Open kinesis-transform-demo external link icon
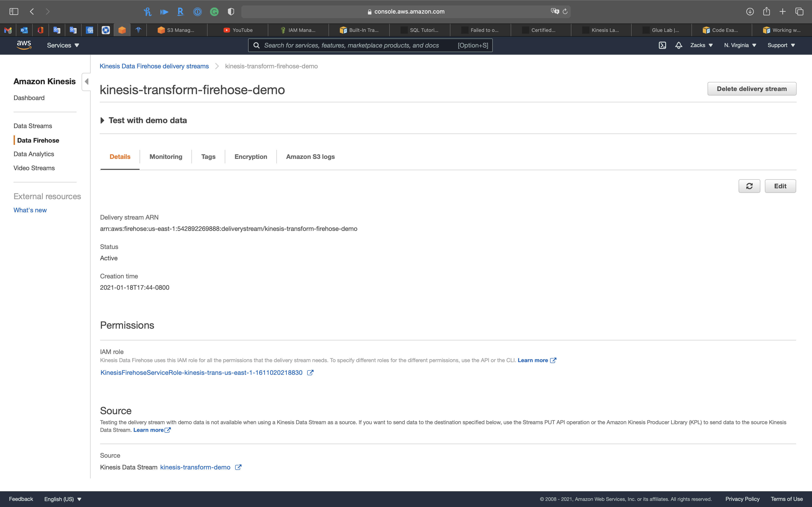This screenshot has width=812, height=507. click(238, 467)
